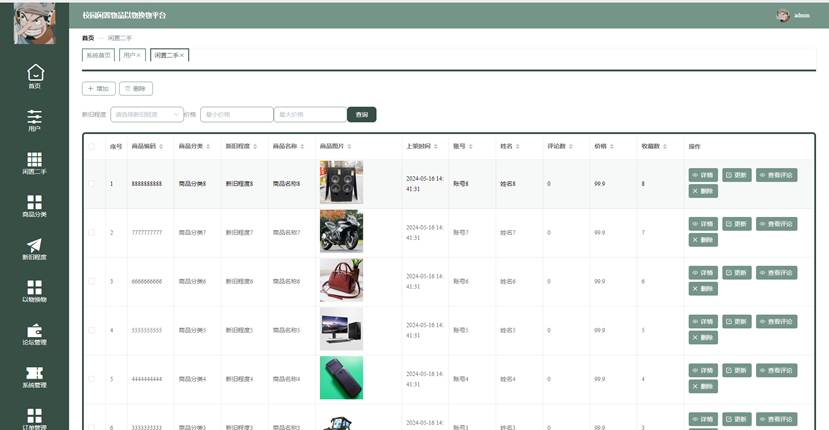Open the 系统管理 ticket icon in sidebar
The height and width of the screenshot is (430, 829).
click(34, 373)
